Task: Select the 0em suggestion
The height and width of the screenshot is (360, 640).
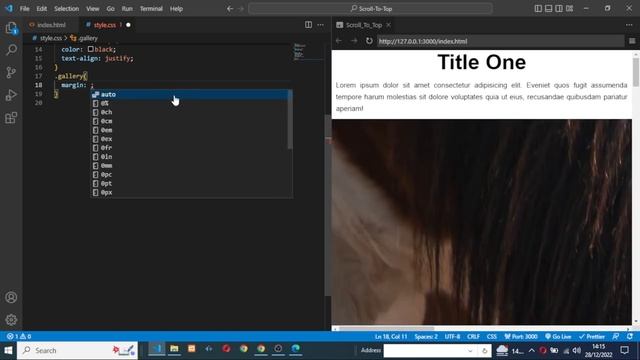Action: (x=189, y=130)
